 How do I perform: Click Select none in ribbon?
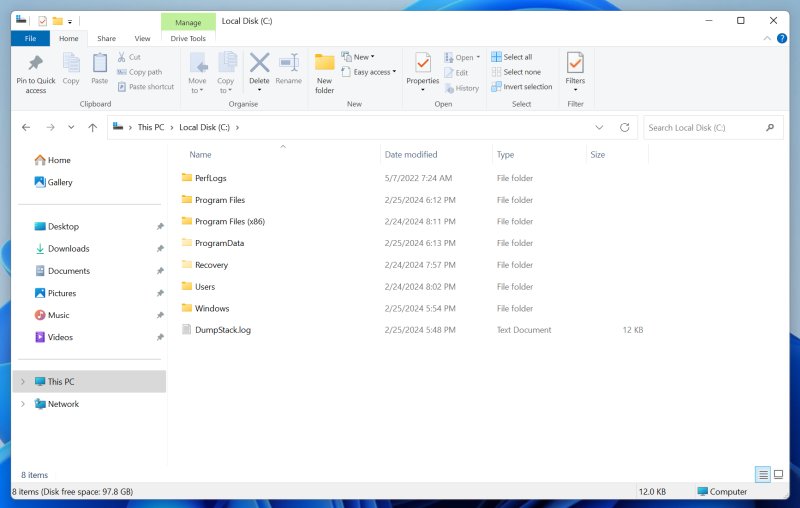click(516, 72)
